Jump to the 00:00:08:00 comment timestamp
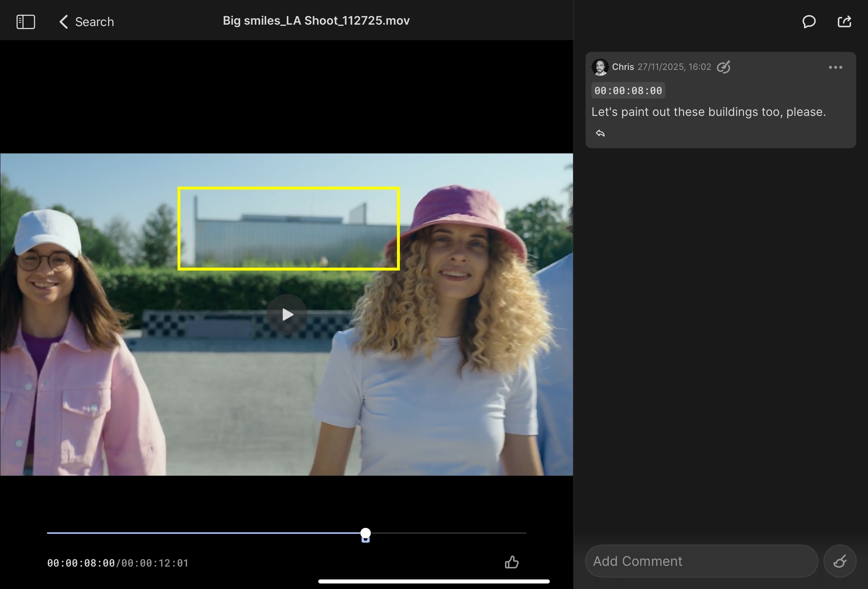 click(x=628, y=91)
